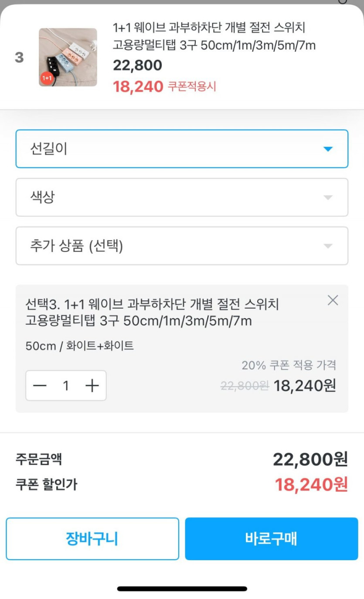
Task: Click the gray arrow in 추가 상품 field
Action: (328, 246)
